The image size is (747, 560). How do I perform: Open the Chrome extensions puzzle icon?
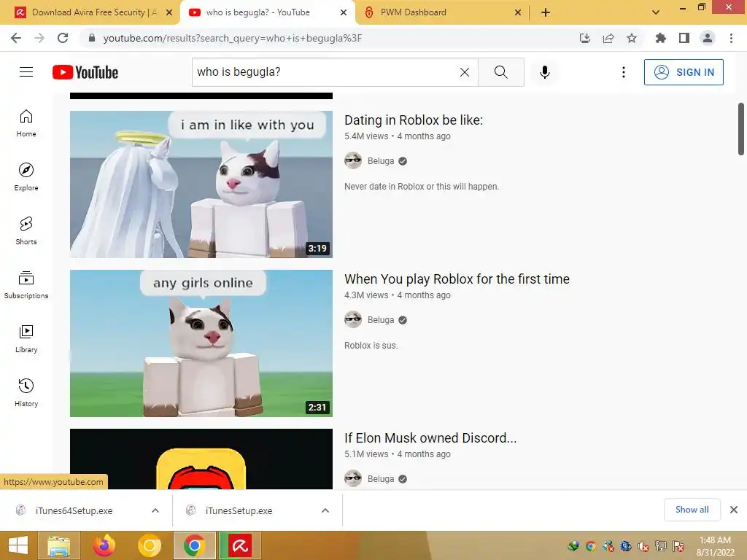(661, 38)
